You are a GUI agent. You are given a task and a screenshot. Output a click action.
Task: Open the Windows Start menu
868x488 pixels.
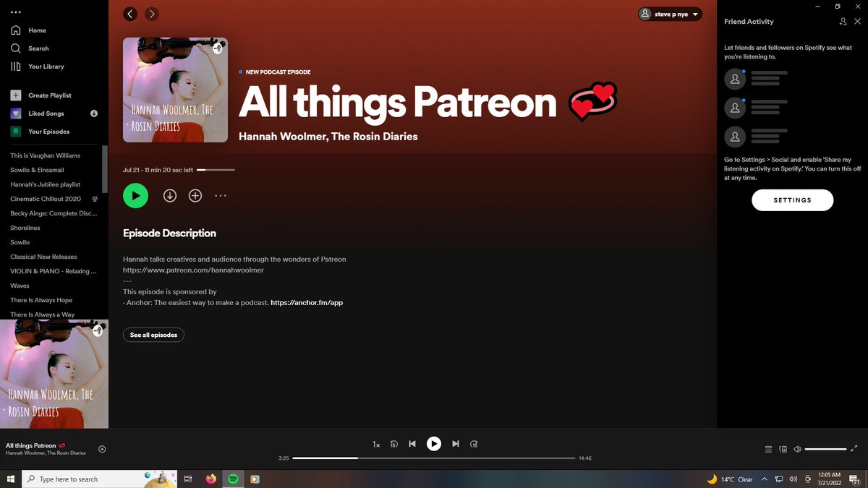pos(11,479)
